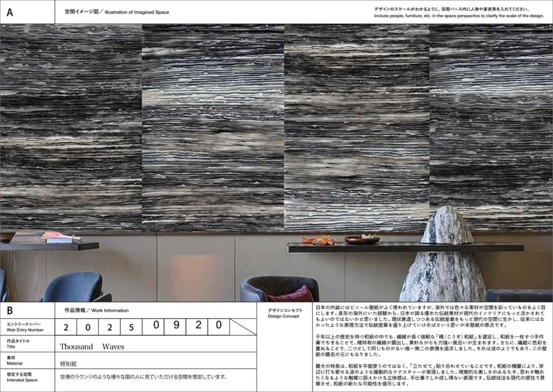Click the second wall panel from left

click(x=213, y=125)
